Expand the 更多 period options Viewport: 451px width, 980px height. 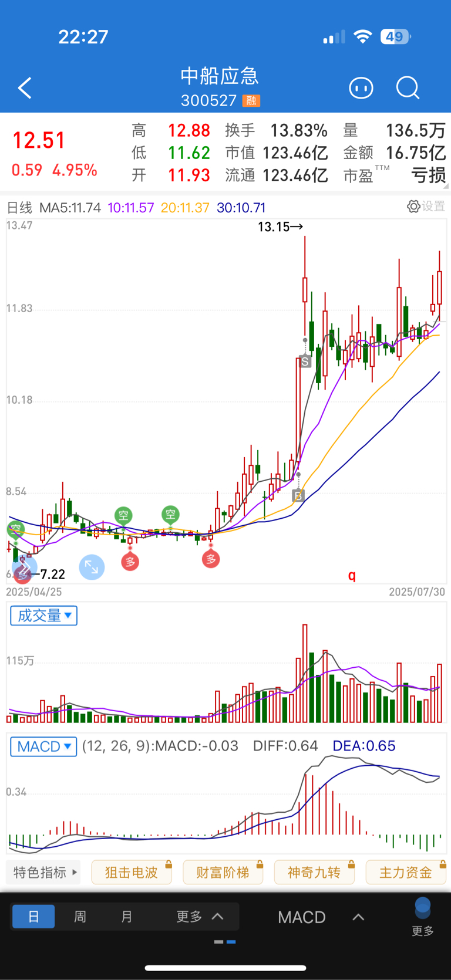coord(200,916)
